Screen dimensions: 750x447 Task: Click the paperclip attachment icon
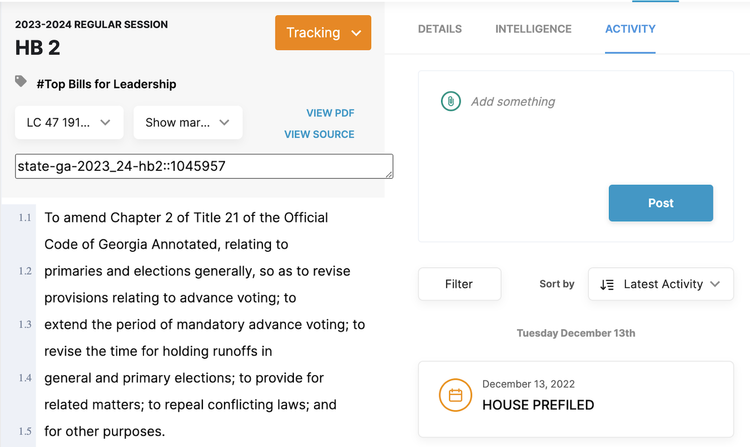[x=451, y=101]
